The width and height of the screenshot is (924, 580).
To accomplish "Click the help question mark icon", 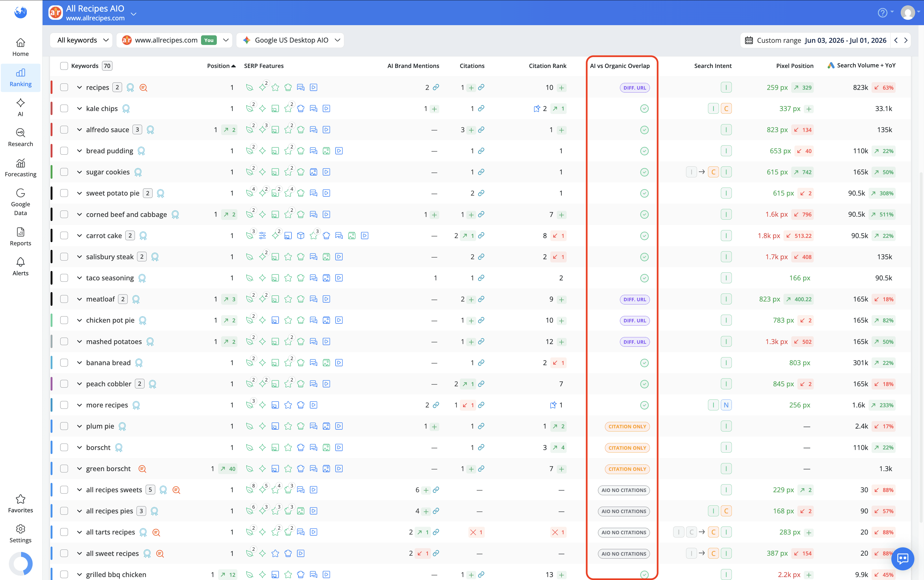I will pyautogui.click(x=882, y=13).
